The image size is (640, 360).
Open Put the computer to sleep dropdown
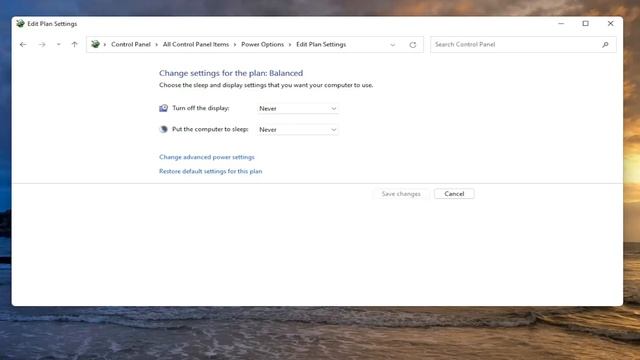click(x=298, y=129)
